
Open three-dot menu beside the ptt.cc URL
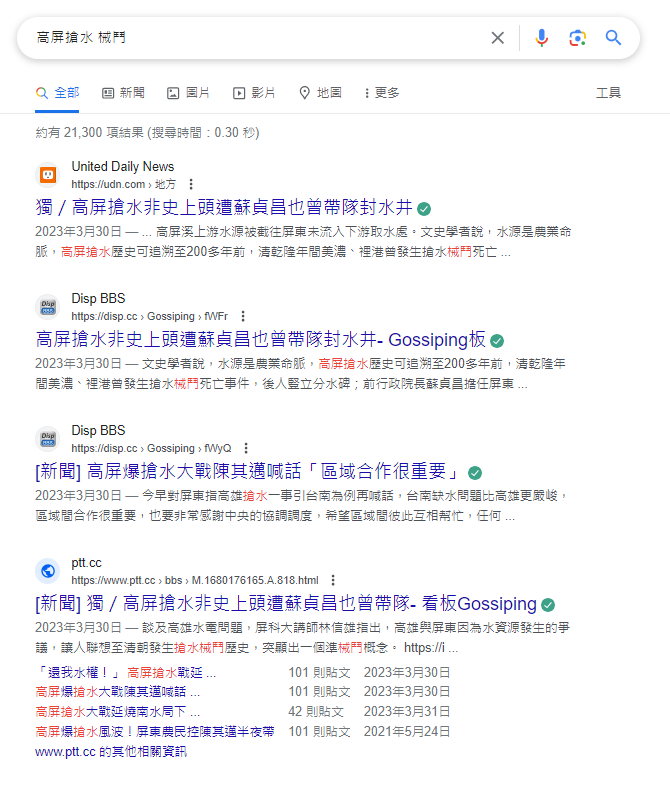[333, 580]
